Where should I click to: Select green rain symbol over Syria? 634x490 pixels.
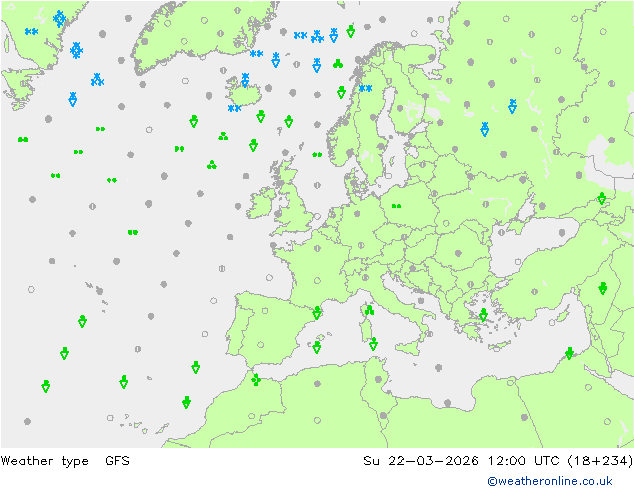[602, 288]
